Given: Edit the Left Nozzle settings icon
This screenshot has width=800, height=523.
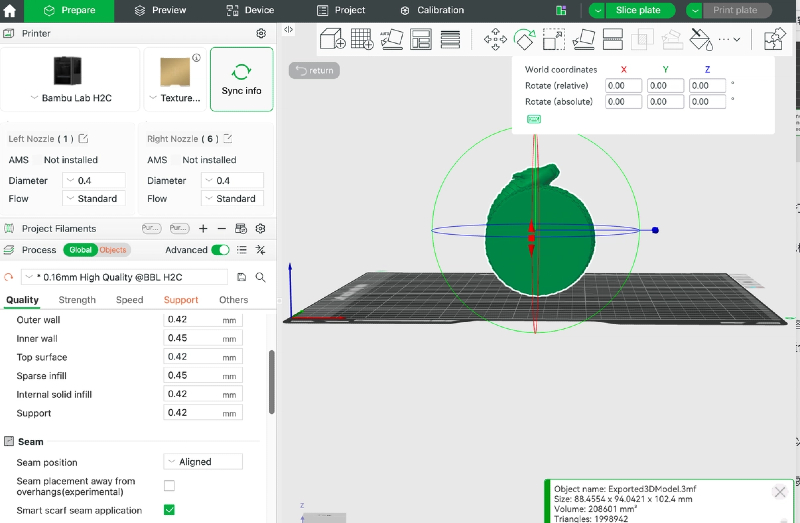Looking at the screenshot, I should 83,138.
